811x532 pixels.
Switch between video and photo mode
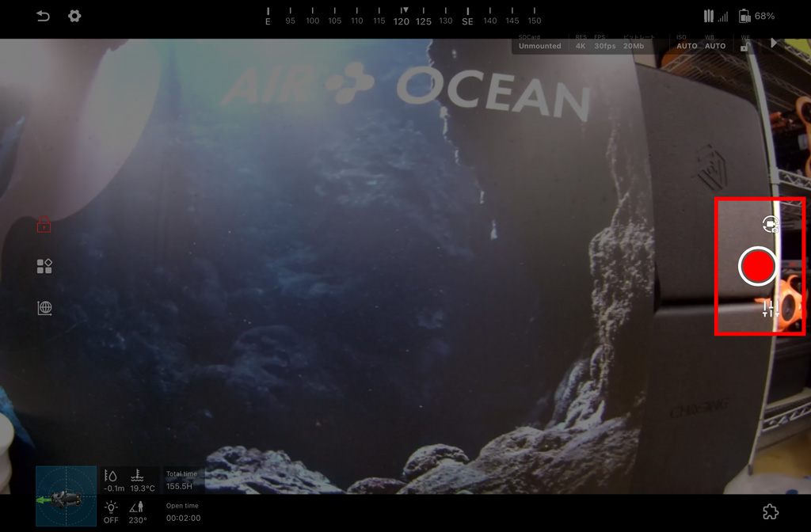click(x=771, y=225)
